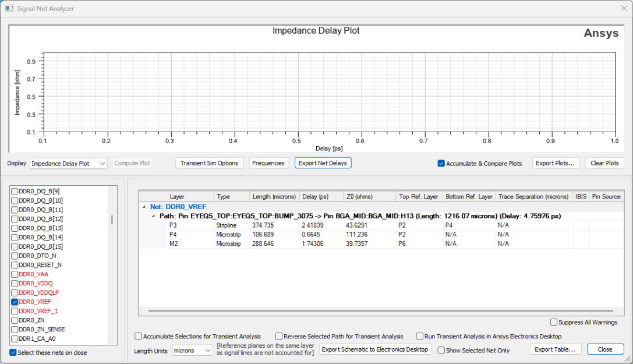The height and width of the screenshot is (364, 633).
Task: Click Export Schematic to Electronics Desktop
Action: click(x=375, y=349)
